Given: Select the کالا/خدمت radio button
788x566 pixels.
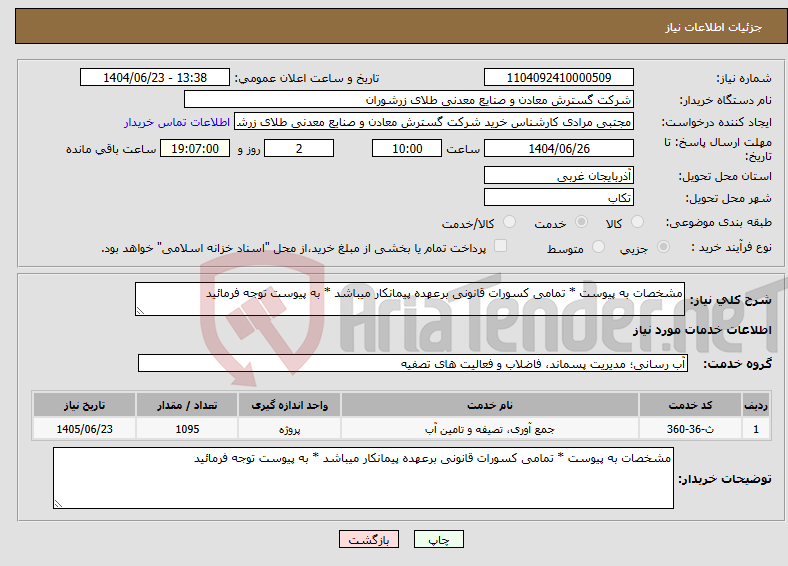Looking at the screenshot, I should (510, 222).
